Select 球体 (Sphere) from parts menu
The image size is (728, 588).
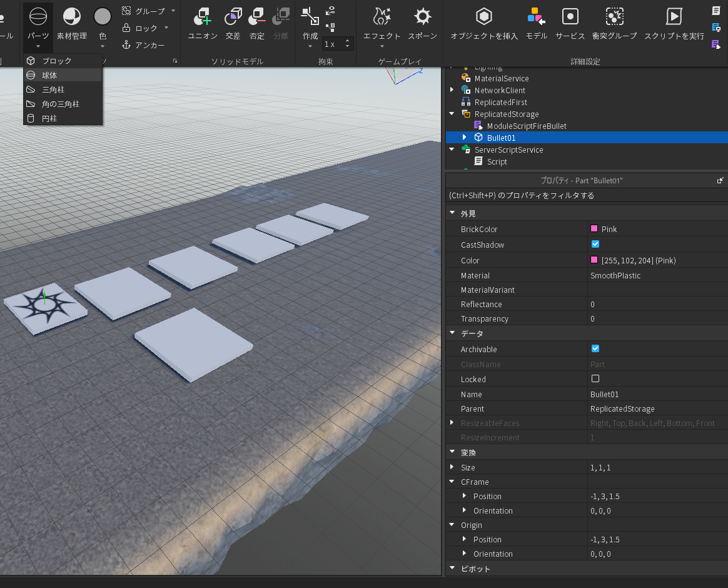pos(49,74)
